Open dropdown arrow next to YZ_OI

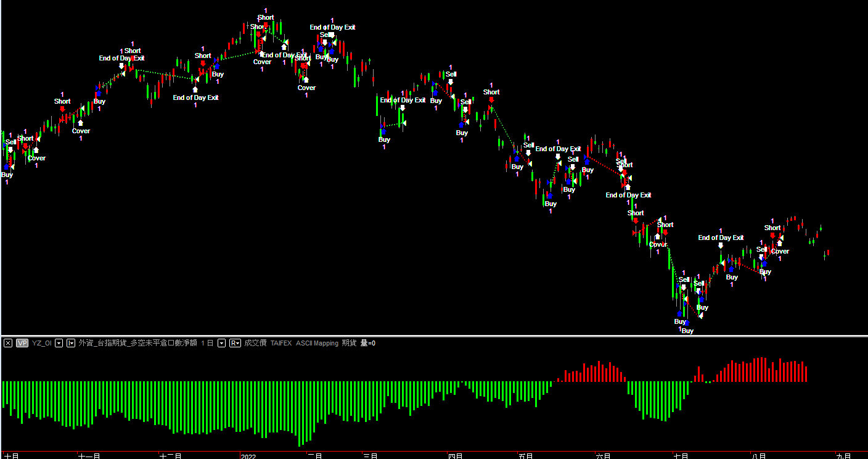59,343
